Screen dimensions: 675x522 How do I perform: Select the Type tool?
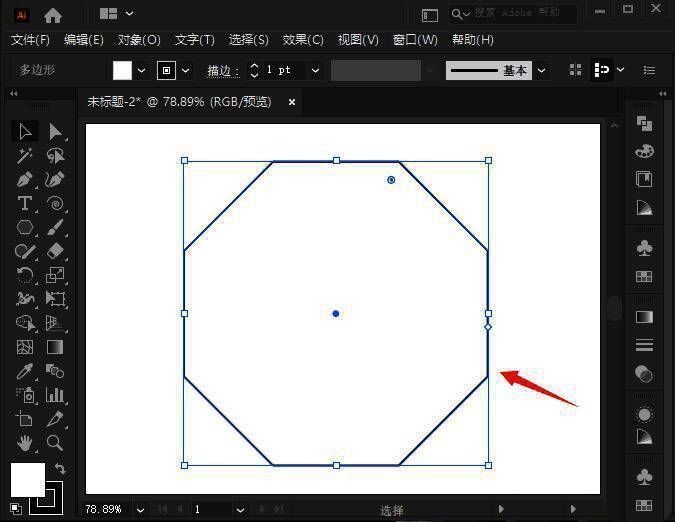click(x=25, y=203)
